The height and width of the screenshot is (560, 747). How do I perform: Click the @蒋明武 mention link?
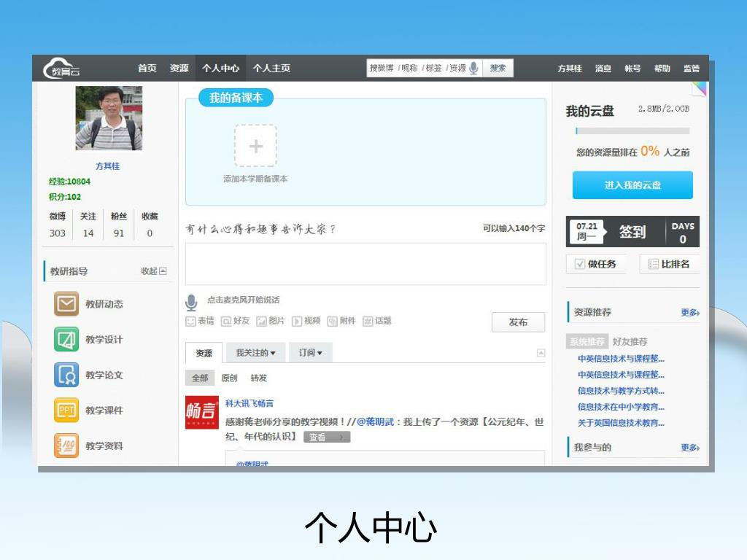coord(376,421)
